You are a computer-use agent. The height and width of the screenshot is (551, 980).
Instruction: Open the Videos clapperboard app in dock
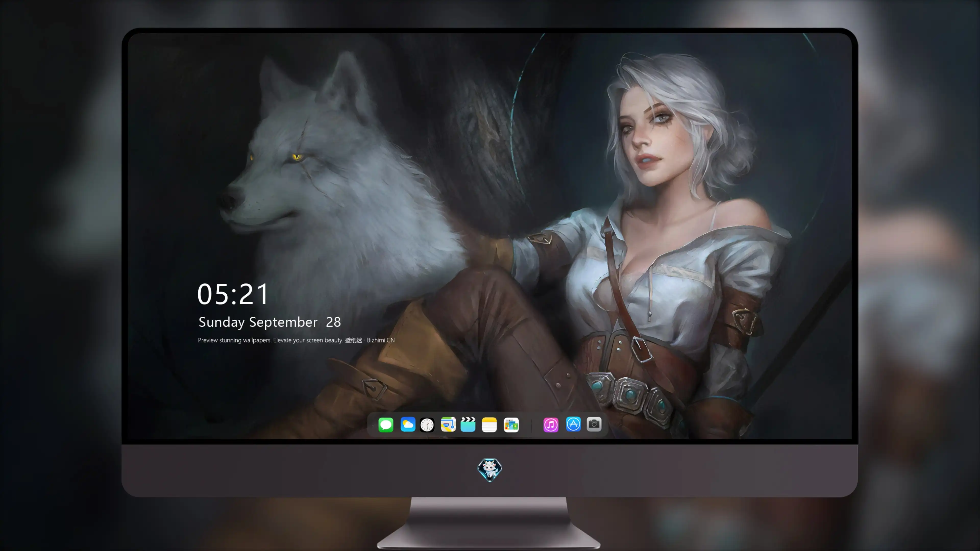pyautogui.click(x=468, y=424)
